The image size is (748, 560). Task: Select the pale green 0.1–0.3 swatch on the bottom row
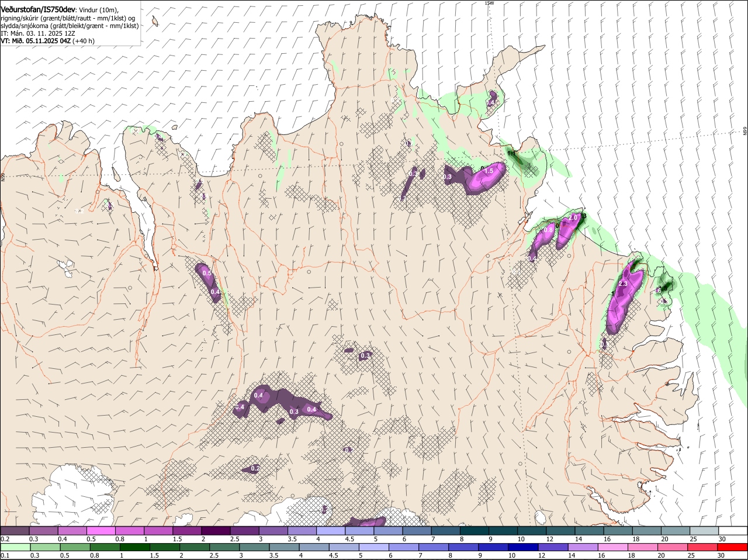[x=16, y=547]
